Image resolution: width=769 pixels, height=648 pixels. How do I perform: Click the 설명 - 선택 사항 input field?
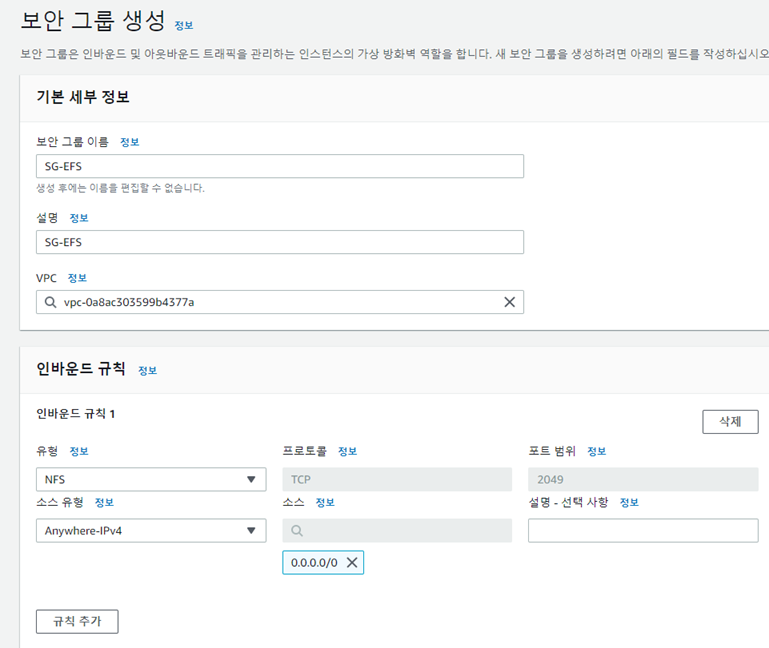coord(643,531)
